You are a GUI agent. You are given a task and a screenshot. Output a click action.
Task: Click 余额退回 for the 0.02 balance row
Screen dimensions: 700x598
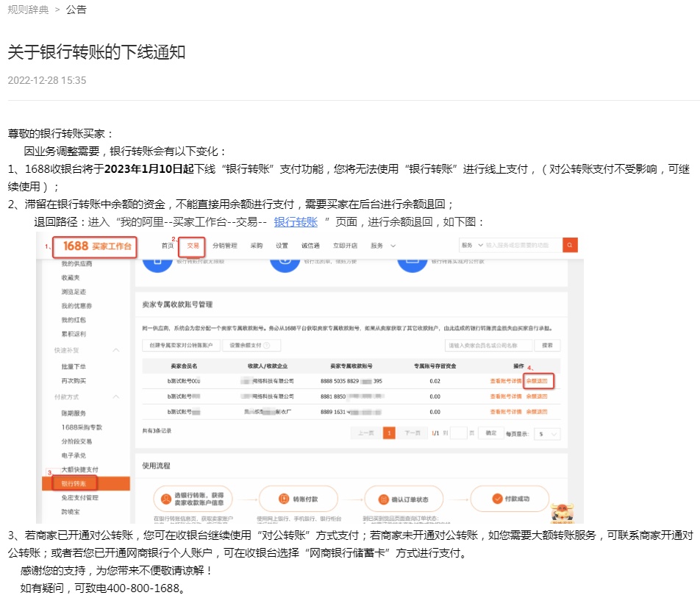pyautogui.click(x=537, y=381)
